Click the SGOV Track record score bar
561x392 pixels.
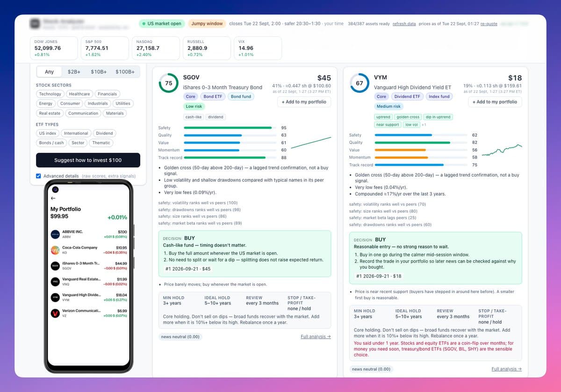(x=229, y=157)
